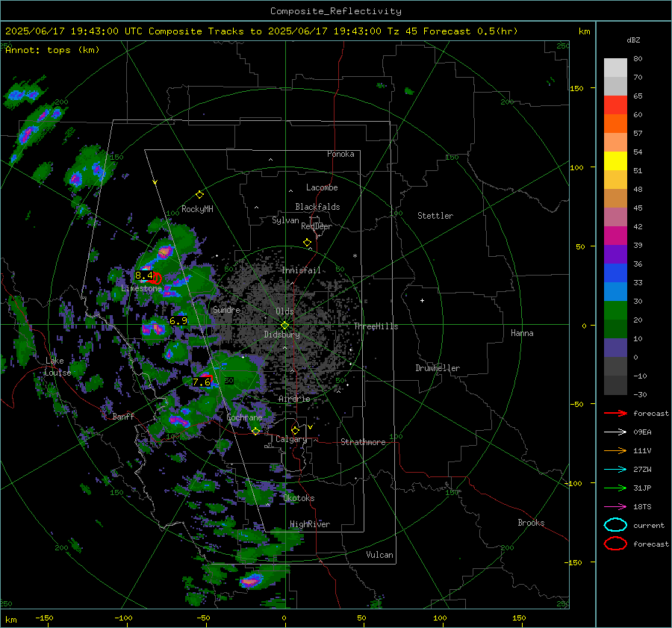Click the Lacombe city label

coord(322,187)
